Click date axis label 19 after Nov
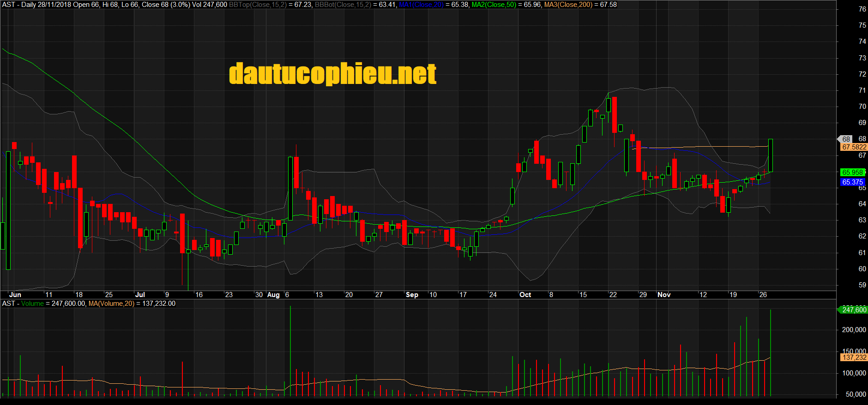This screenshot has width=868, height=405. tap(733, 295)
